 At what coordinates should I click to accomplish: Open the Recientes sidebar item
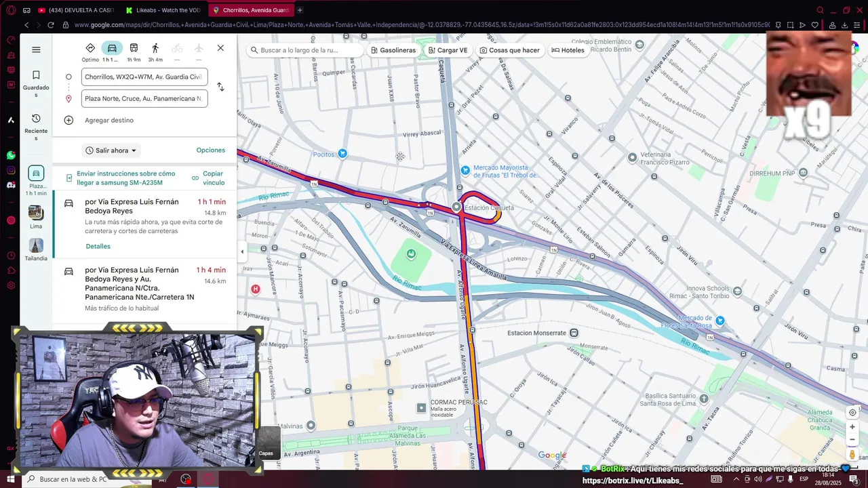click(x=36, y=127)
